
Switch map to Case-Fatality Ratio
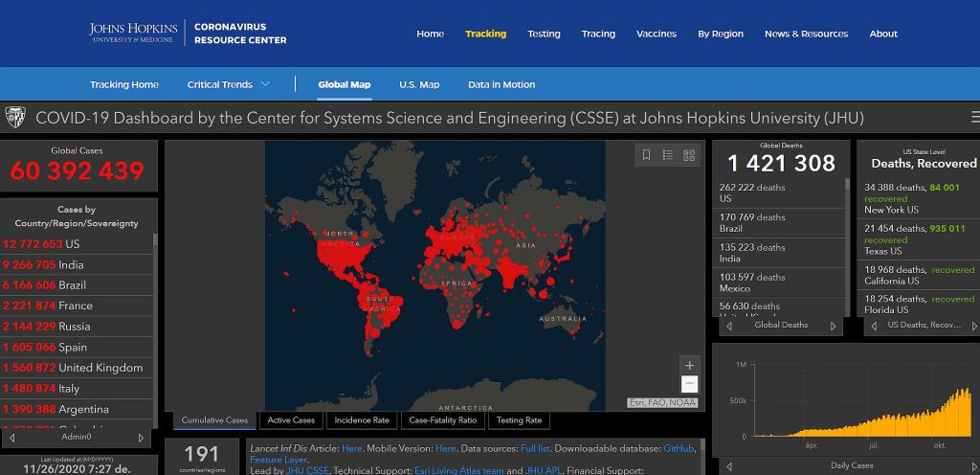pyautogui.click(x=442, y=420)
